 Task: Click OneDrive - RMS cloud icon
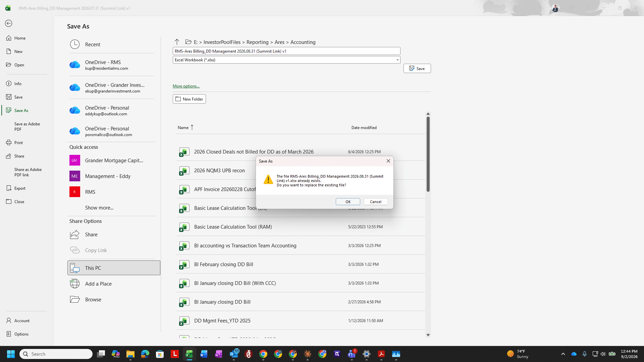[75, 65]
